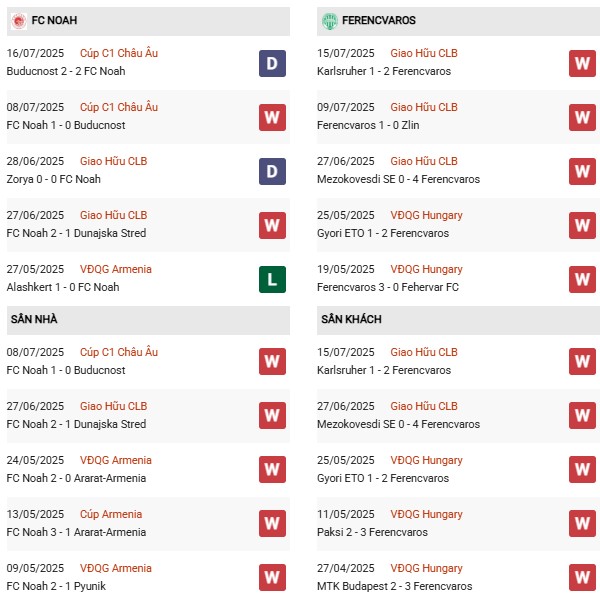Click the win badge for FC Noah 2-1 Pyunik
This screenshot has height=599, width=600.
pyautogui.click(x=272, y=577)
